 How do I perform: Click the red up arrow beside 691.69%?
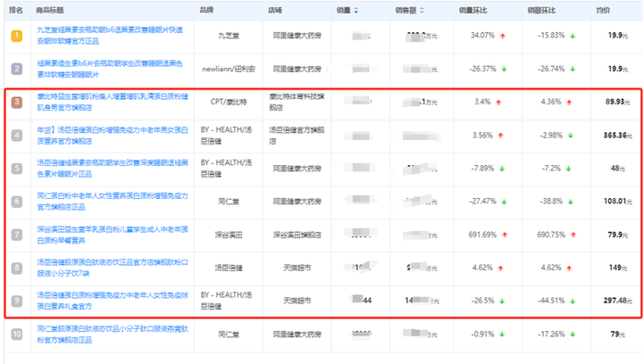click(505, 235)
